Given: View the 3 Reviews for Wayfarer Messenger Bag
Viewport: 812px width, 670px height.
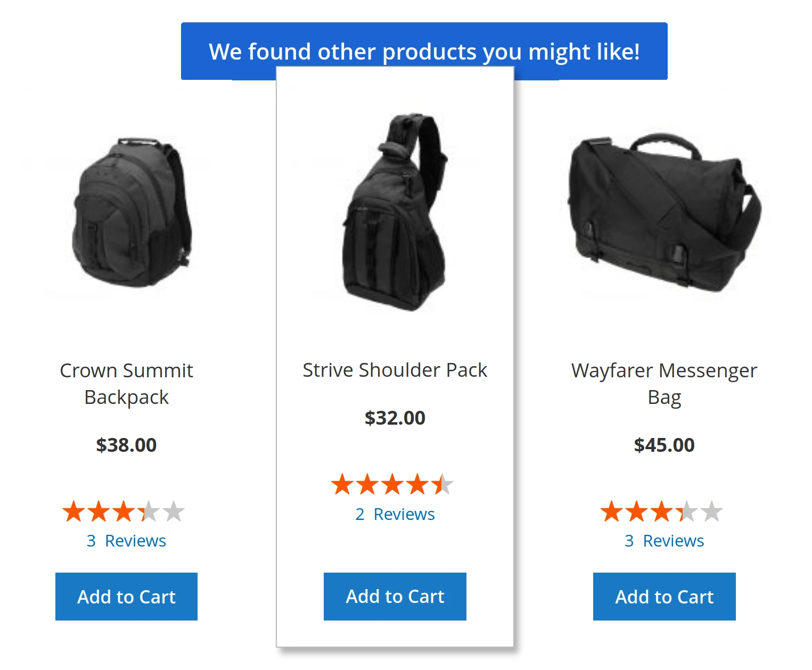Looking at the screenshot, I should [x=663, y=541].
